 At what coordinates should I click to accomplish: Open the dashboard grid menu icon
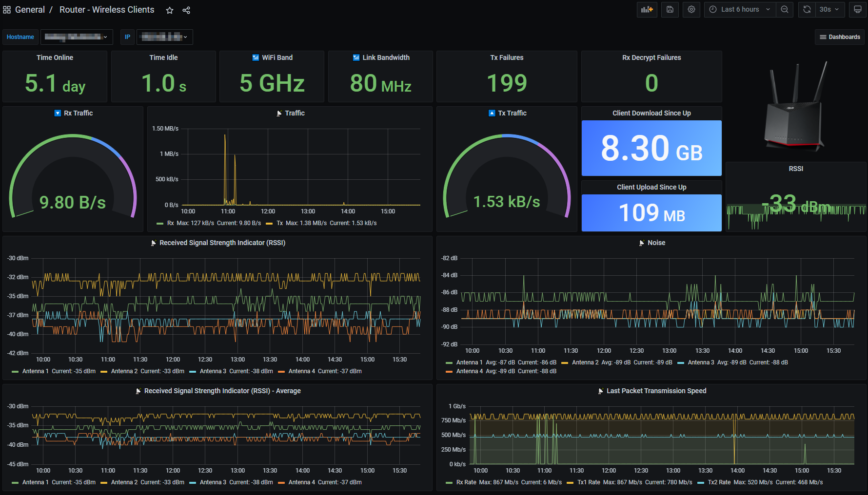[7, 10]
